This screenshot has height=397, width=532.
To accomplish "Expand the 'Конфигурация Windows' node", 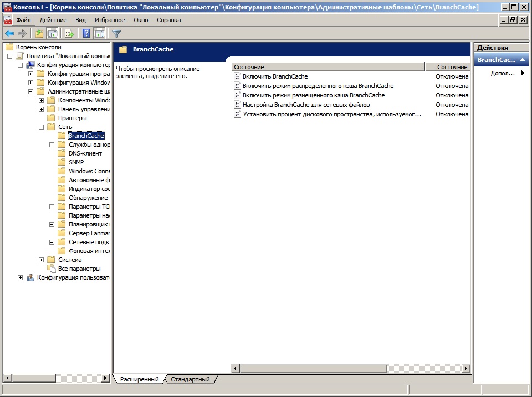I will pos(31,83).
